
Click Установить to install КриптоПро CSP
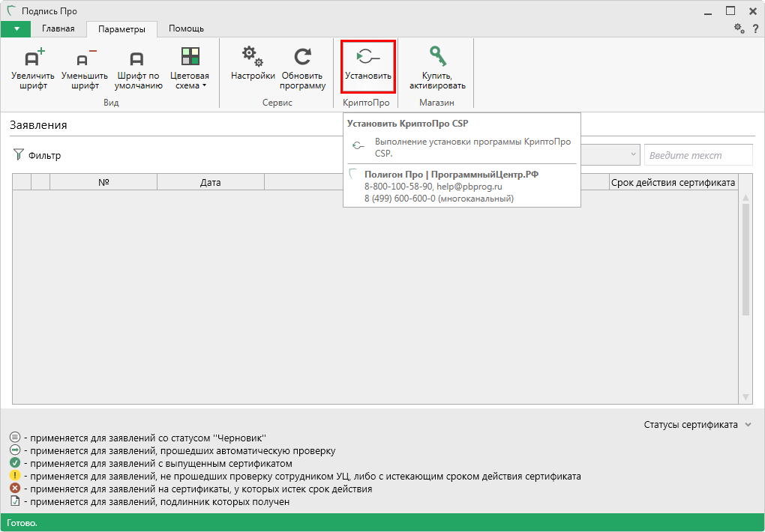[x=367, y=67]
